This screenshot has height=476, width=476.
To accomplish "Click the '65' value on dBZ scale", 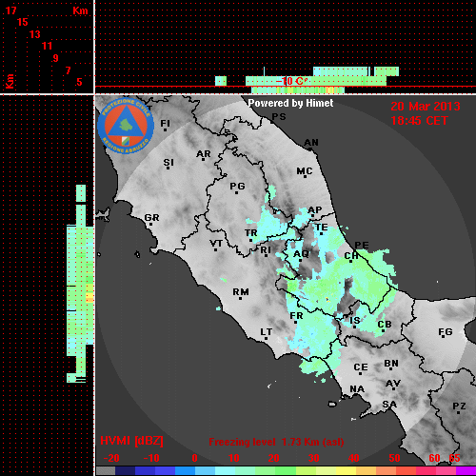I will click(454, 458).
